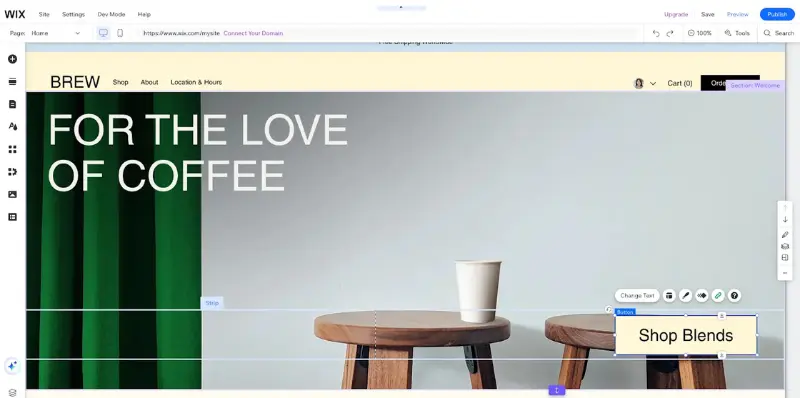Open puzzle-piece integrations icon in sidebar

tap(13, 172)
